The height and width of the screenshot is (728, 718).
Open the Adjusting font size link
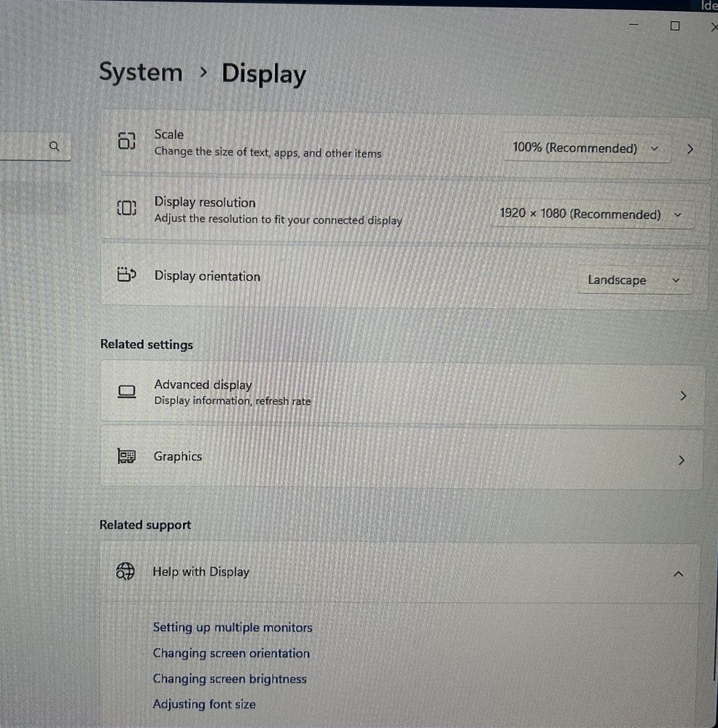(x=204, y=704)
